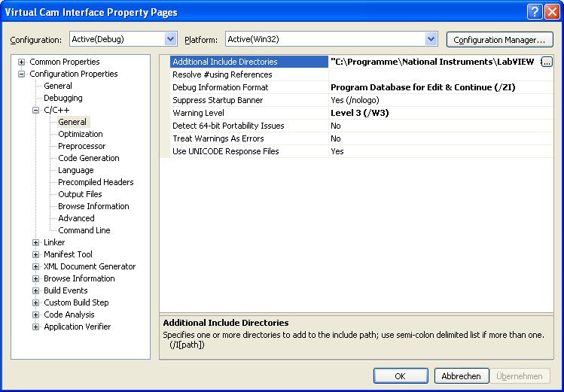The height and width of the screenshot is (392, 564).
Task: Select the Output Files page
Action: tap(80, 194)
